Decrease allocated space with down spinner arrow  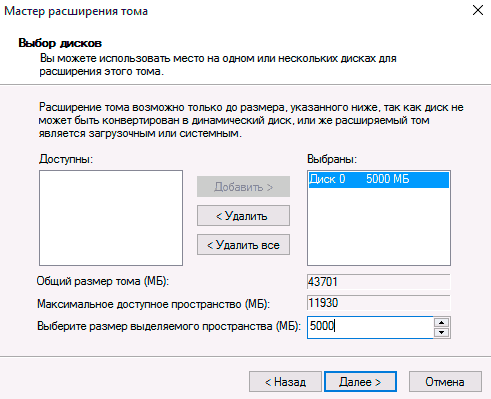[x=442, y=332]
